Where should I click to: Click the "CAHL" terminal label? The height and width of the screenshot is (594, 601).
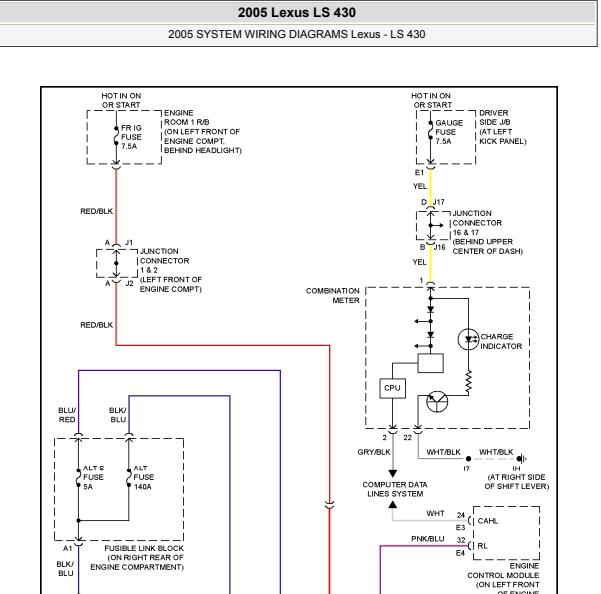[x=488, y=521]
